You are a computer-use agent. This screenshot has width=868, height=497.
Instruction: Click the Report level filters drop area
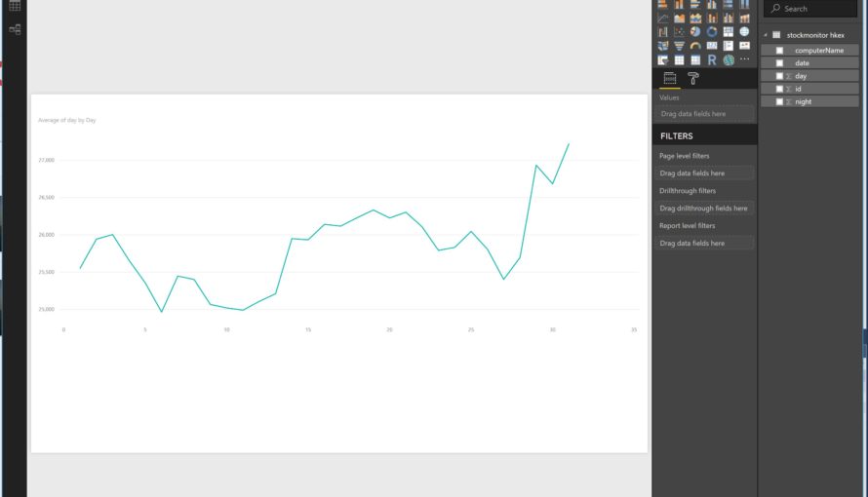(704, 244)
